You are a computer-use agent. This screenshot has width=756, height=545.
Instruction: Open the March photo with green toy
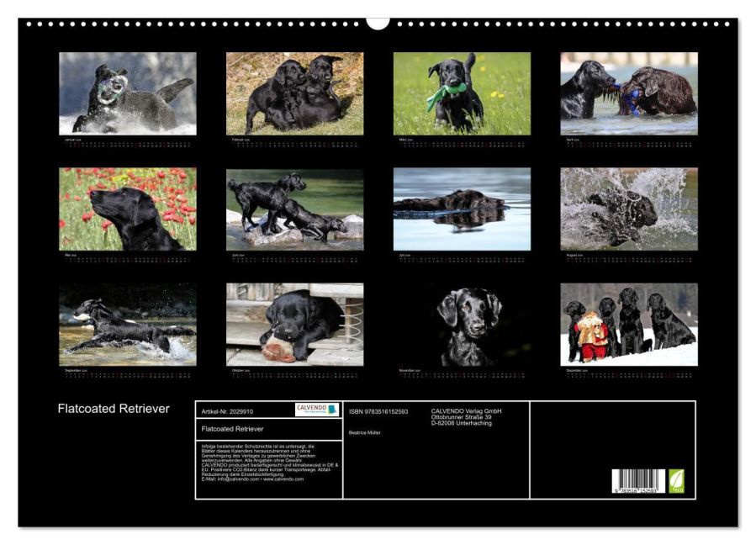pos(462,93)
